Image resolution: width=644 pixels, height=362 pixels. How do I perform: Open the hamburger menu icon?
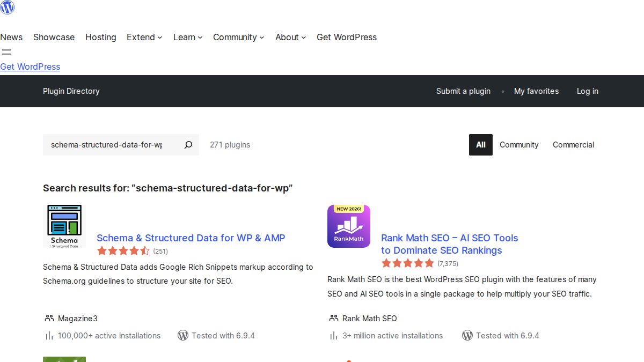tap(6, 52)
